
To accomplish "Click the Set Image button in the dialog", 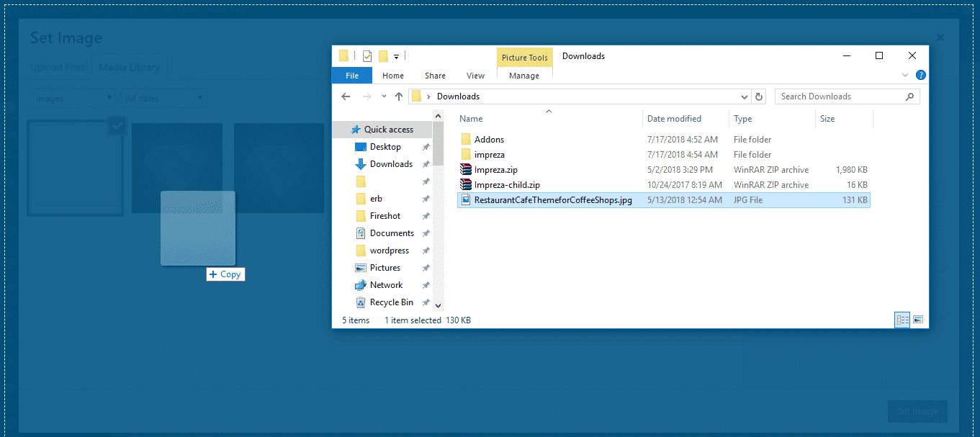I will tap(917, 412).
